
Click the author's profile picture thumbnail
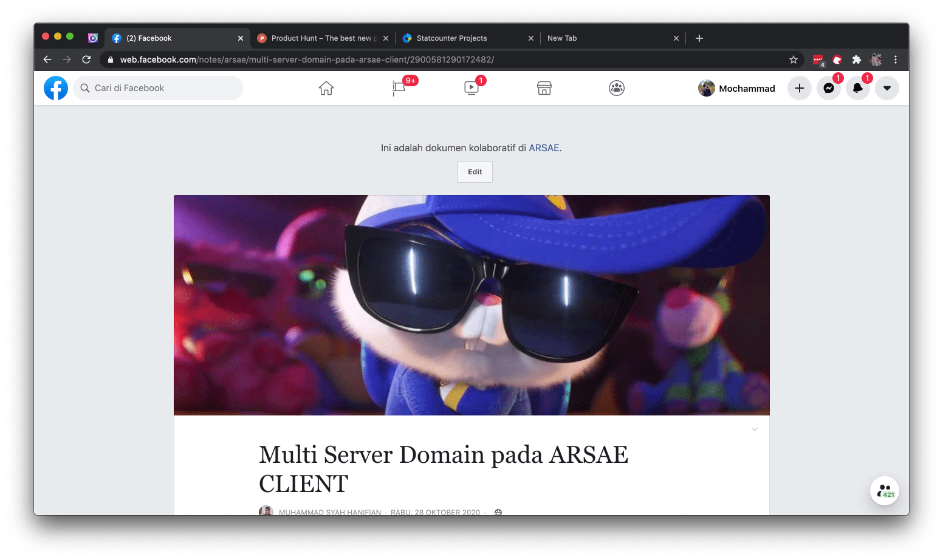[266, 511]
